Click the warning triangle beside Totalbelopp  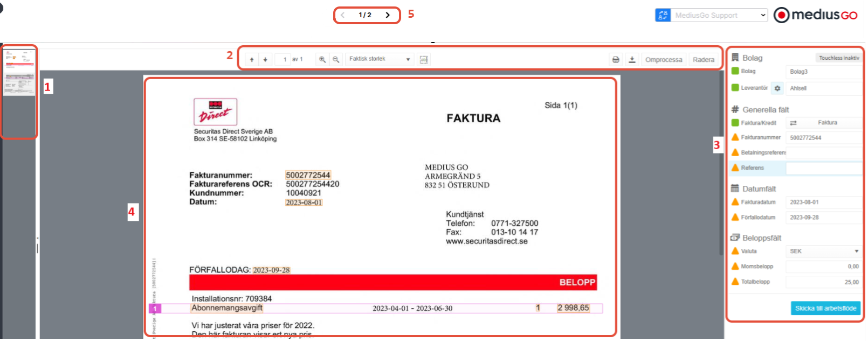[735, 281]
